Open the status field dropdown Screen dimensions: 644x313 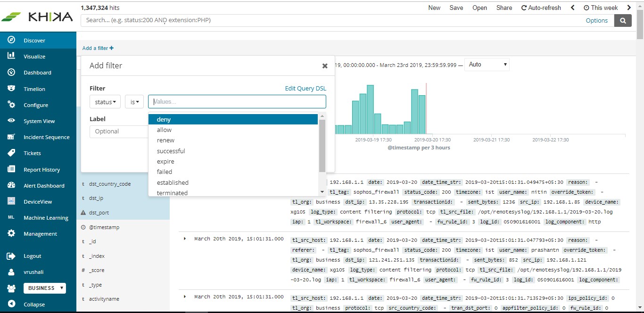coord(105,102)
